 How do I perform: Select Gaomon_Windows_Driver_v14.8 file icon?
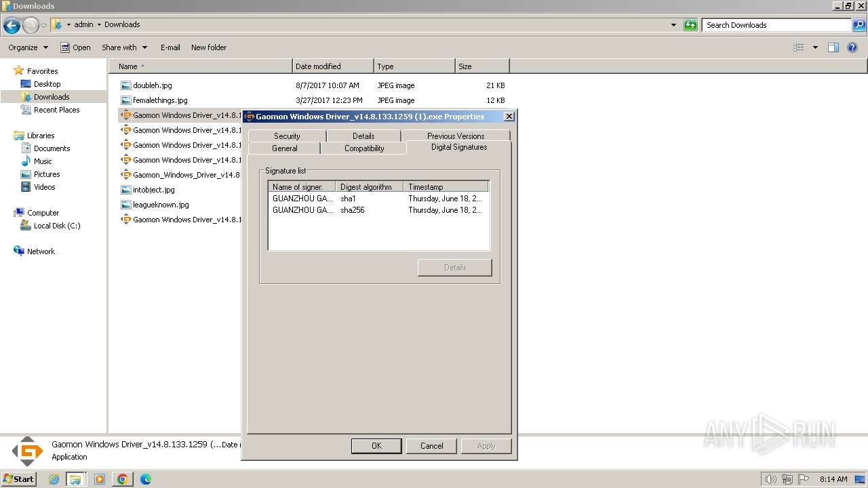(x=125, y=175)
